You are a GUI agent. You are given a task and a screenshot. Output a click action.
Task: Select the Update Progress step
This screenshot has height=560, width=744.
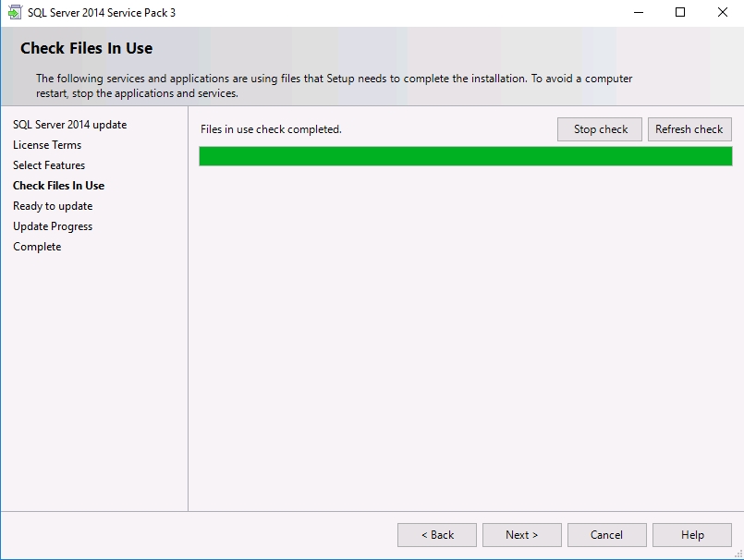[x=53, y=226]
